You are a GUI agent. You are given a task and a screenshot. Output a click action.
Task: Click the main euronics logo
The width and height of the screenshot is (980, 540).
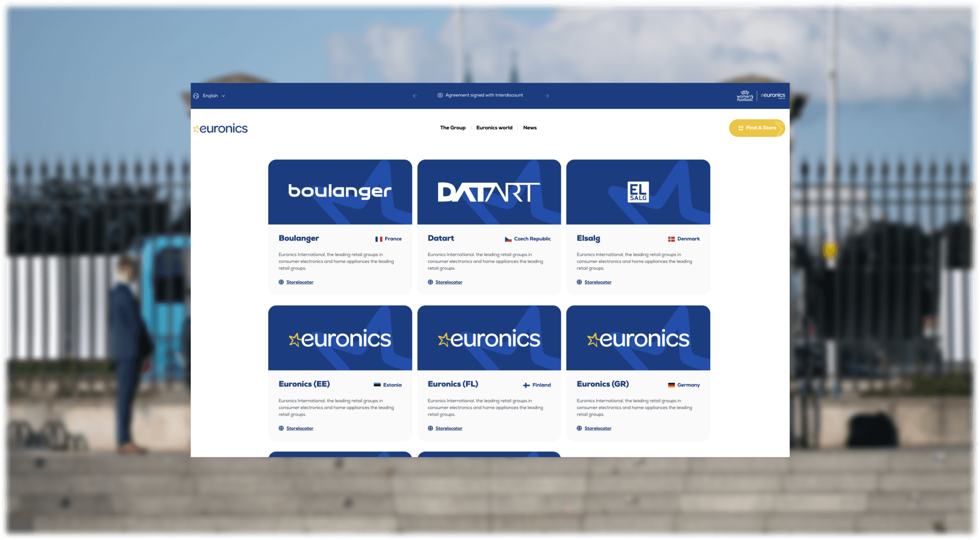point(220,128)
